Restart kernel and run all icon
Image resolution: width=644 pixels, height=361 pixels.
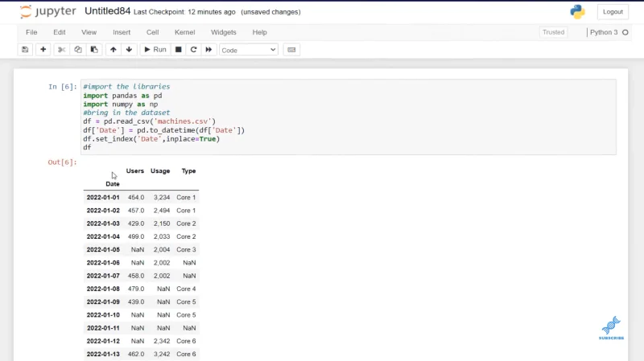[x=208, y=50]
